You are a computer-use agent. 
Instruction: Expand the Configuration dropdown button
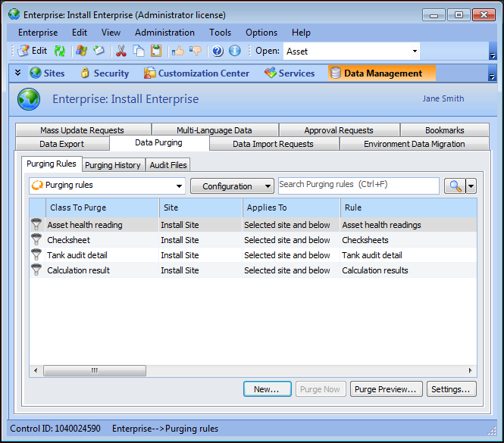(232, 186)
